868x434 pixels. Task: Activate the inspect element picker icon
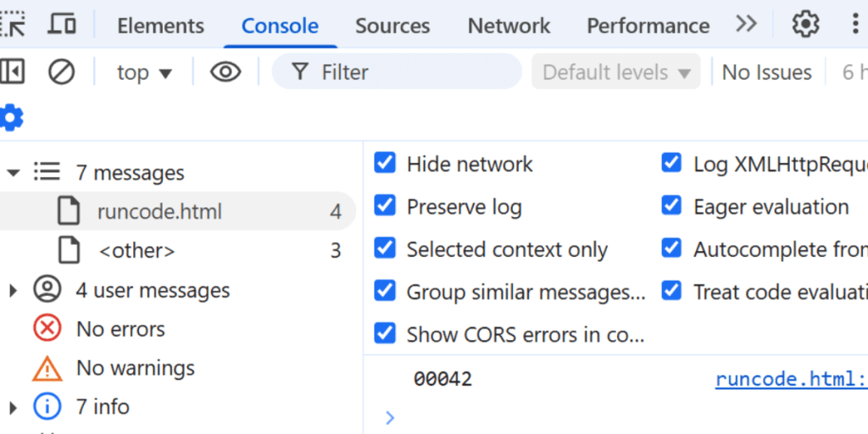pos(12,25)
